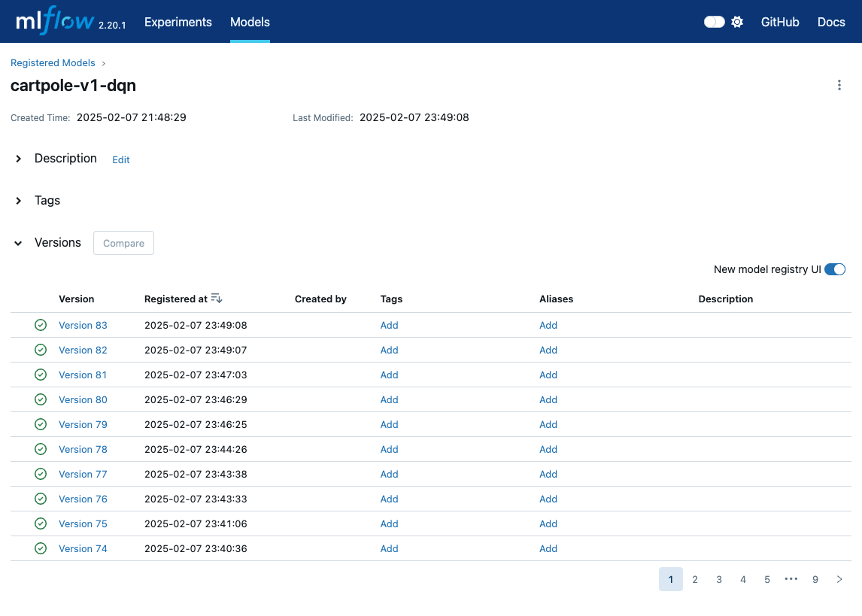Go to page 5 of versions
This screenshot has width=862, height=616.
[767, 579]
